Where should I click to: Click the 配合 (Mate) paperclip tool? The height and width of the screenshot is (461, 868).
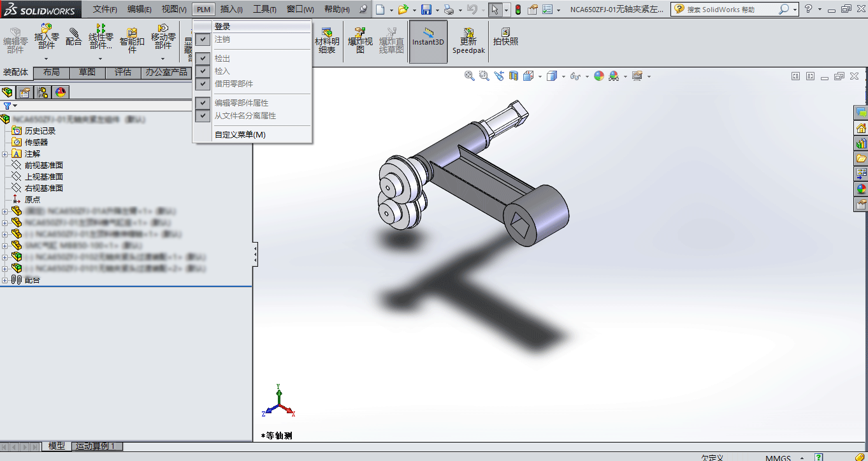click(x=74, y=37)
